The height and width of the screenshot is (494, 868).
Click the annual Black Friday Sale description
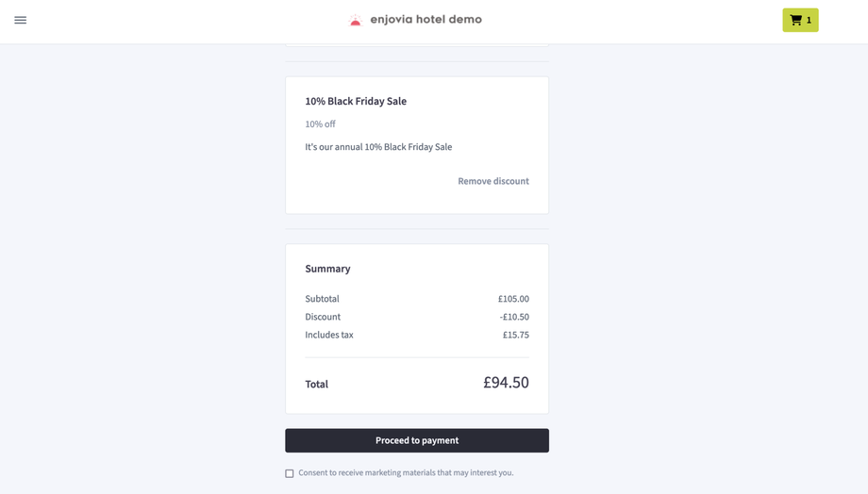378,147
